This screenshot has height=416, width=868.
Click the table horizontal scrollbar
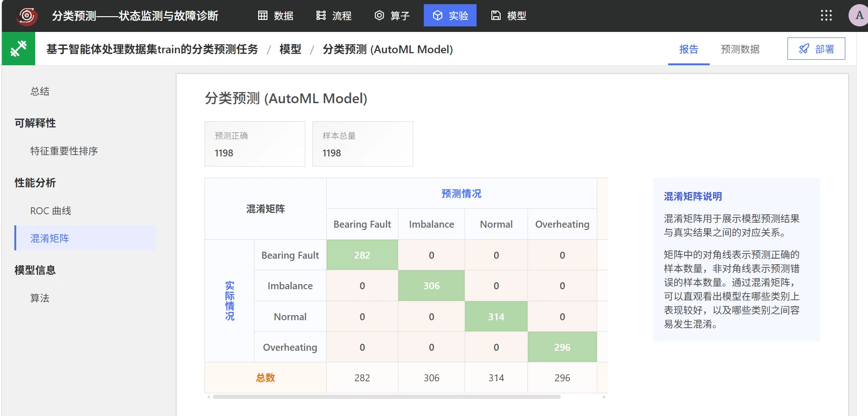387,397
